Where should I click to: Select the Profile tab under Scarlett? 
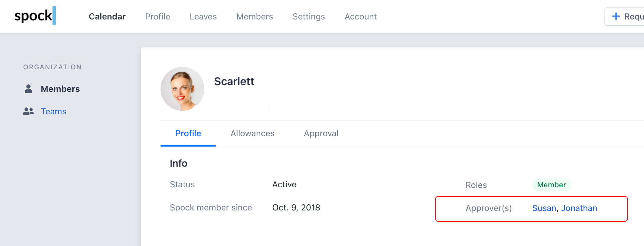pyautogui.click(x=188, y=133)
